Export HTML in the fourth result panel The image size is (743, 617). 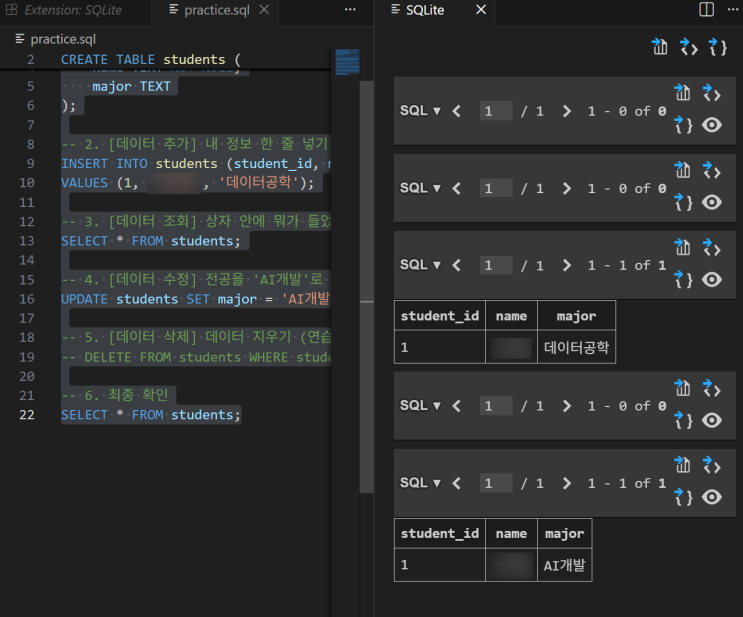pos(711,388)
